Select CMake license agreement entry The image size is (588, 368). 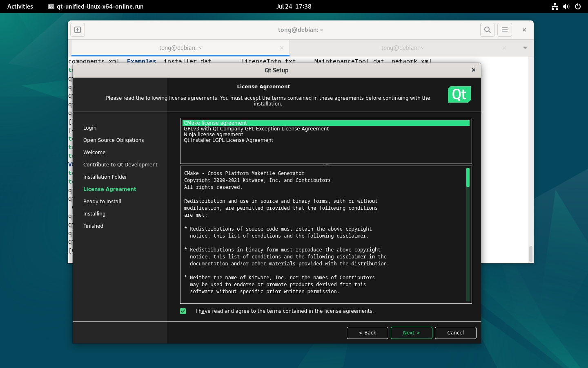click(x=326, y=123)
